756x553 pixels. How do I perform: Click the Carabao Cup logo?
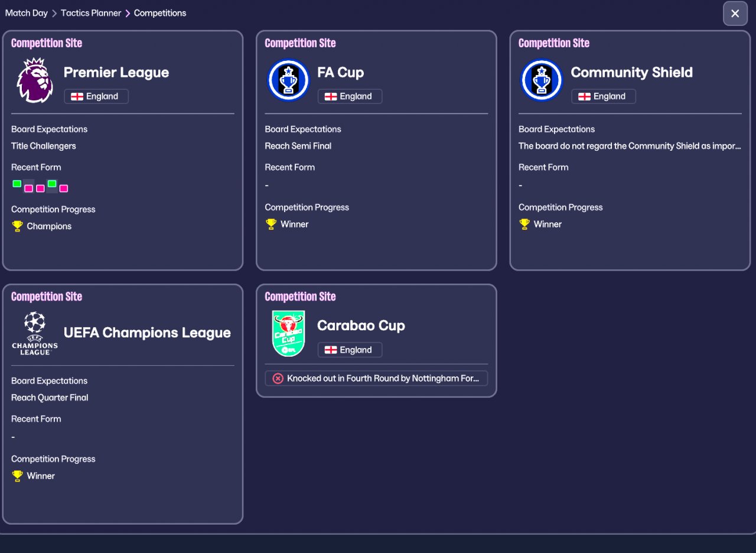coord(288,333)
